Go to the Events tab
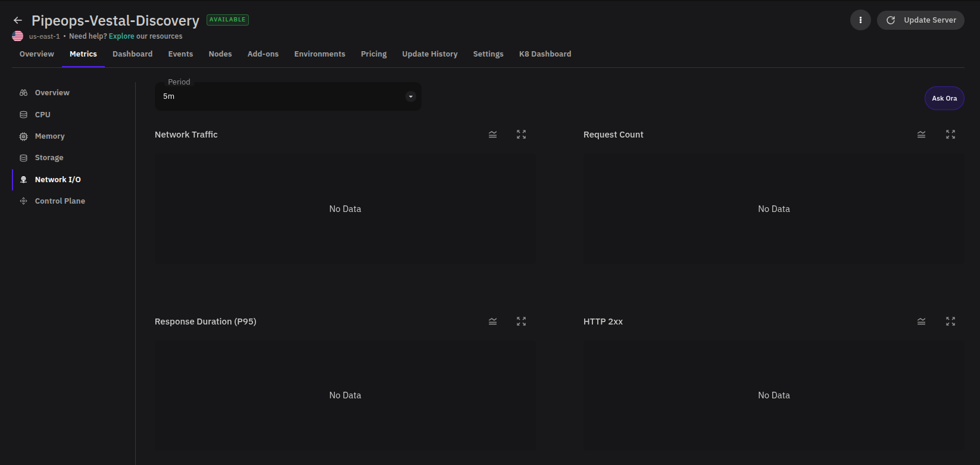The image size is (980, 465). click(180, 54)
